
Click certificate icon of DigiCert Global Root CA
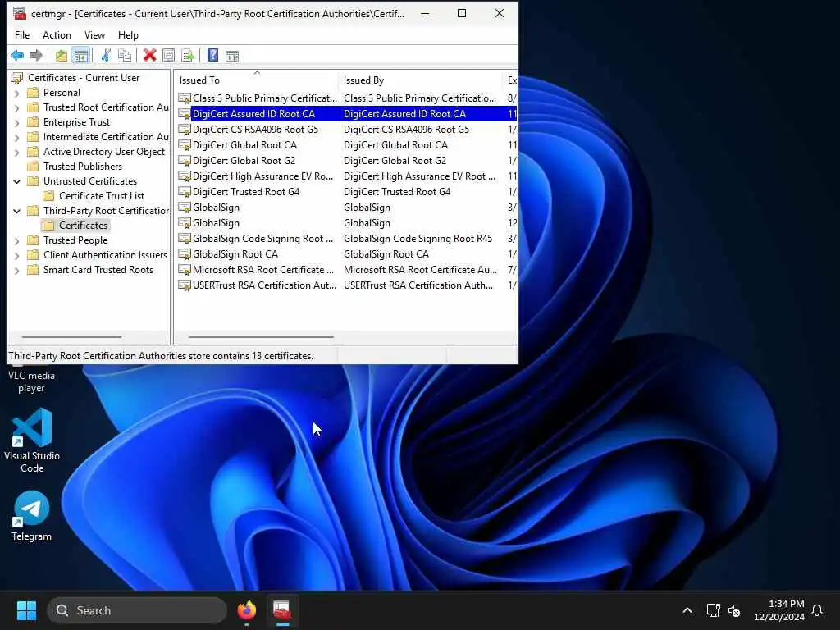[x=185, y=145]
